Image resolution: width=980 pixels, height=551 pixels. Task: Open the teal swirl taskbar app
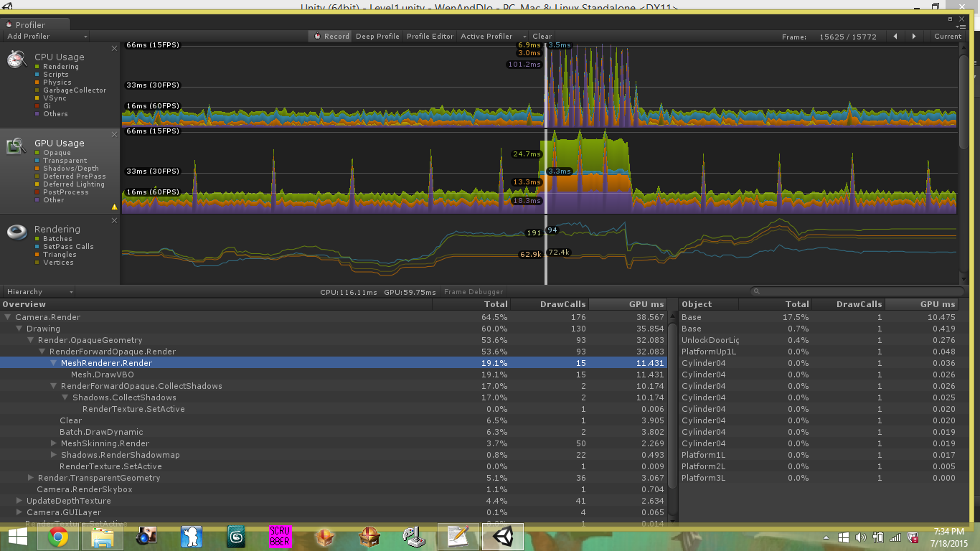pos(236,536)
